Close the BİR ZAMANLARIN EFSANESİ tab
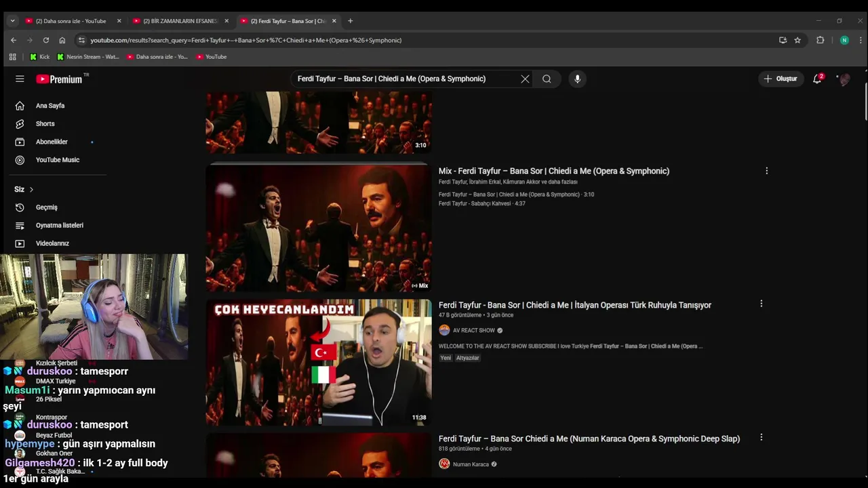The height and width of the screenshot is (488, 868). [226, 21]
